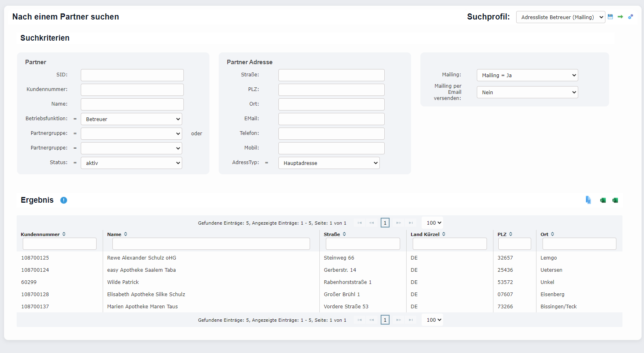
Task: Sort results by Kundennummer column arrows
Action: [64, 234]
